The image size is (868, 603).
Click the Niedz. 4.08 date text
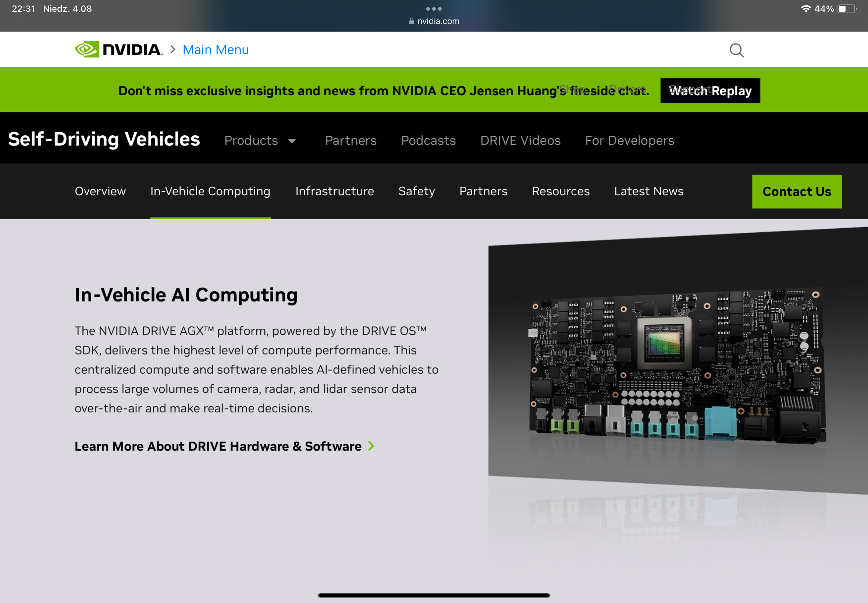click(x=67, y=9)
